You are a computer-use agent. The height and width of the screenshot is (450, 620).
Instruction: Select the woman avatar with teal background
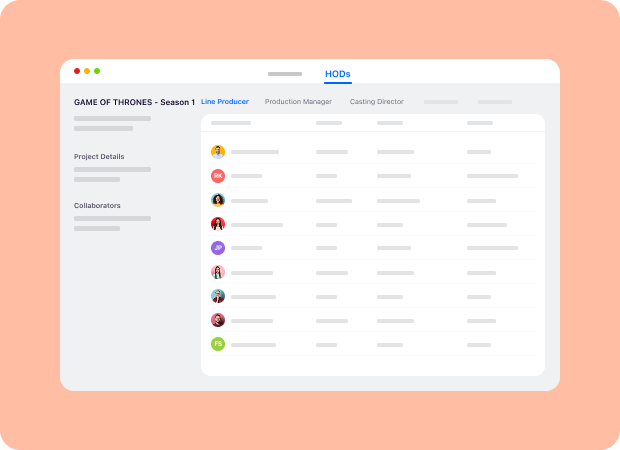point(218,200)
